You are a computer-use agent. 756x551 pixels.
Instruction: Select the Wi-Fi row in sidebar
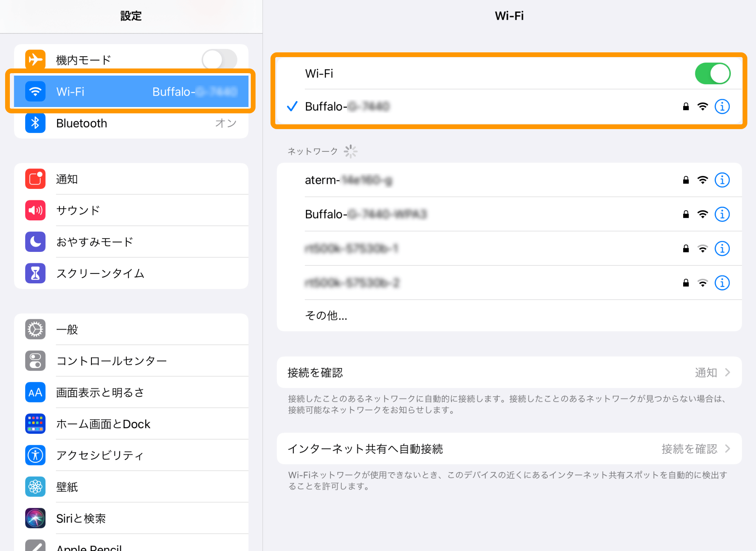131,92
